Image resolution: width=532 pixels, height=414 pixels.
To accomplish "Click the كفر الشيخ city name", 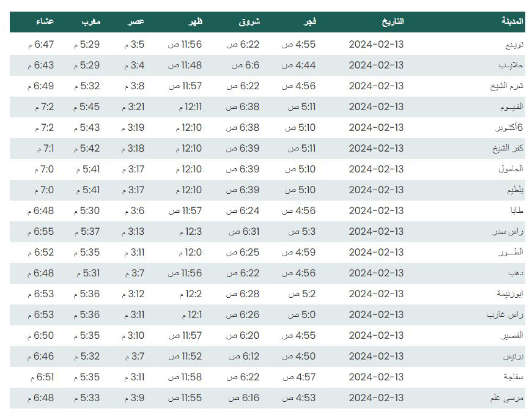I will [508, 148].
